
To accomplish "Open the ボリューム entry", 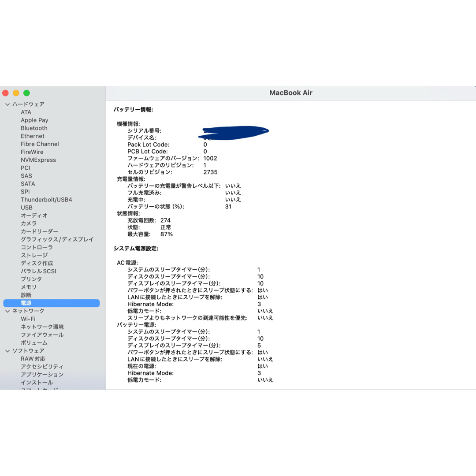I will coord(34,343).
